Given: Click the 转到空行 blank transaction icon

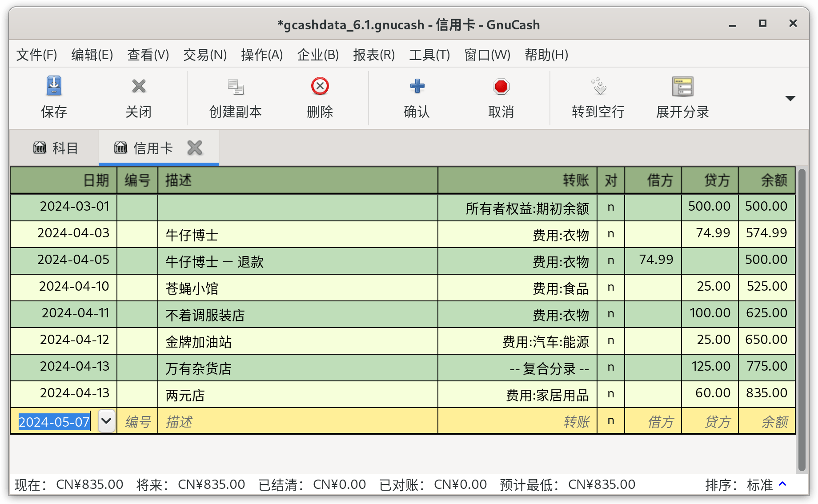Looking at the screenshot, I should 598,86.
